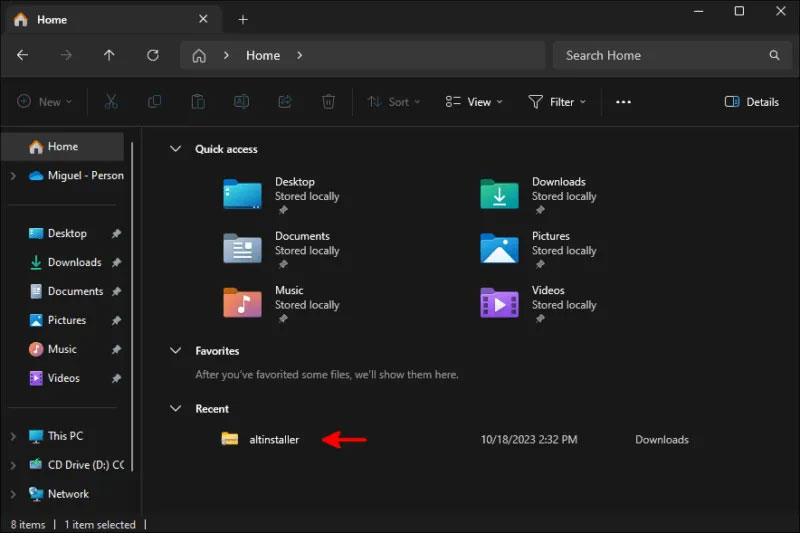This screenshot has width=800, height=533.
Task: Click the Cut scissors icon in toolbar
Action: point(111,102)
